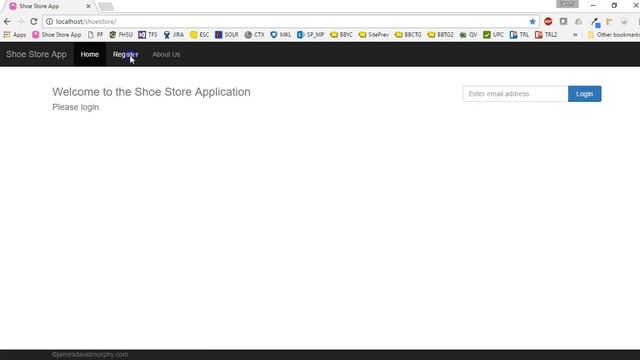Screen dimensions: 640x360
Task: Open the SP_MP bookmark
Action: 311,35
